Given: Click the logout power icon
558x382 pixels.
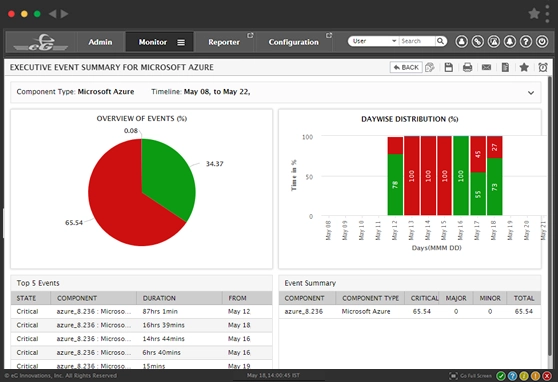Looking at the screenshot, I should point(542,42).
